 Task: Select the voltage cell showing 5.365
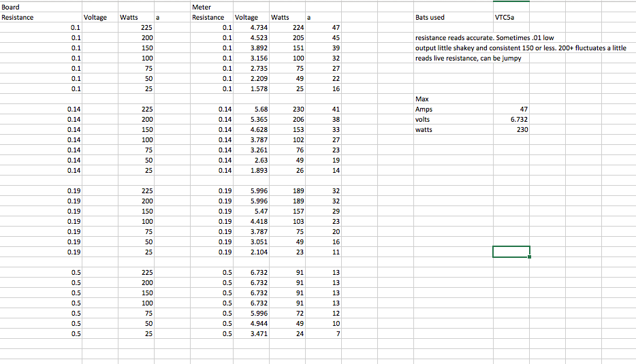click(x=250, y=120)
